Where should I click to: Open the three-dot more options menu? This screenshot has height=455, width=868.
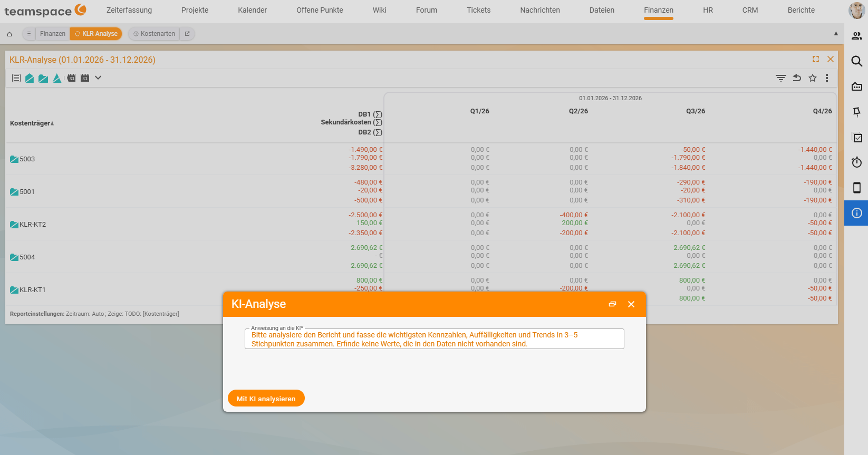pos(827,78)
